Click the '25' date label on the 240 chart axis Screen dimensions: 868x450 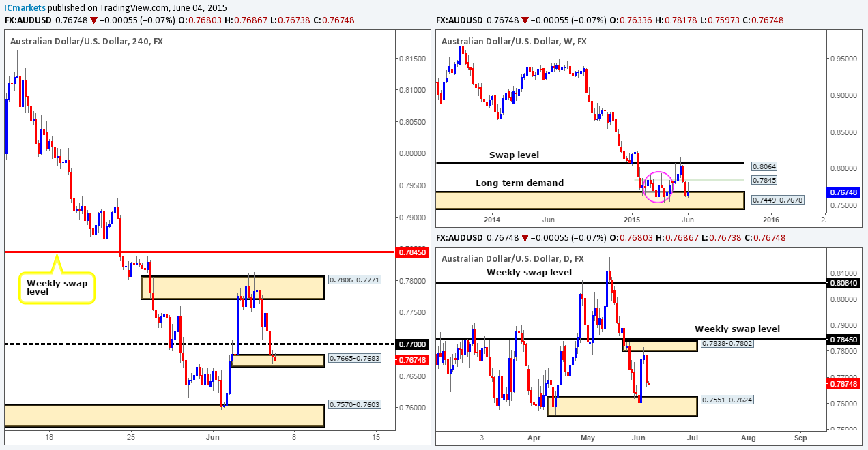pos(131,436)
